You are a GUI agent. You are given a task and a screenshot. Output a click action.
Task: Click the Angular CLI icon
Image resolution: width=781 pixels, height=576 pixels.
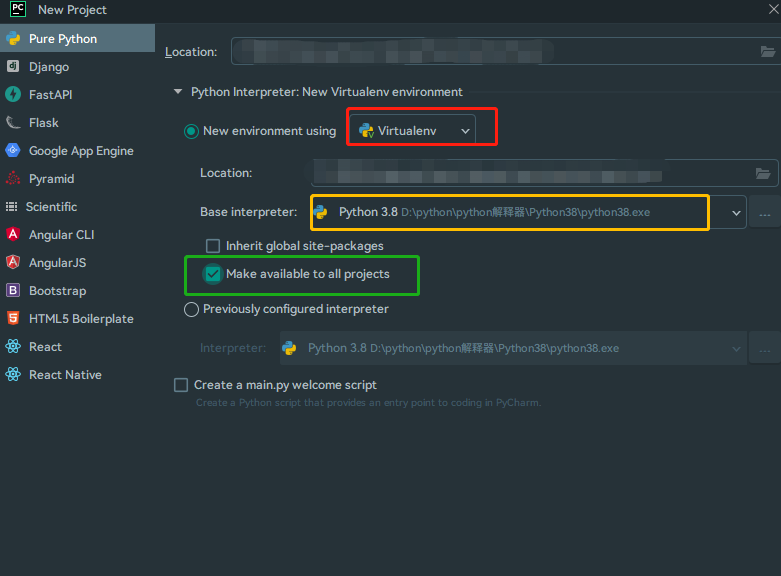[13, 234]
